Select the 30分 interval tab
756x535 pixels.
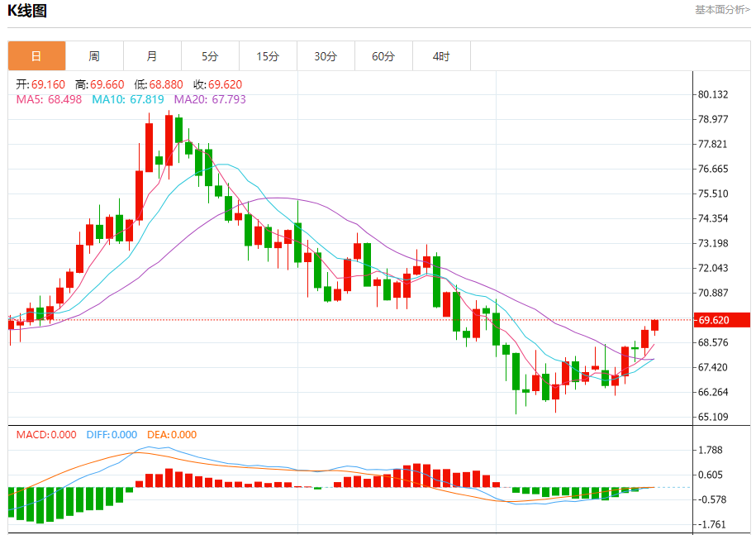coord(326,56)
